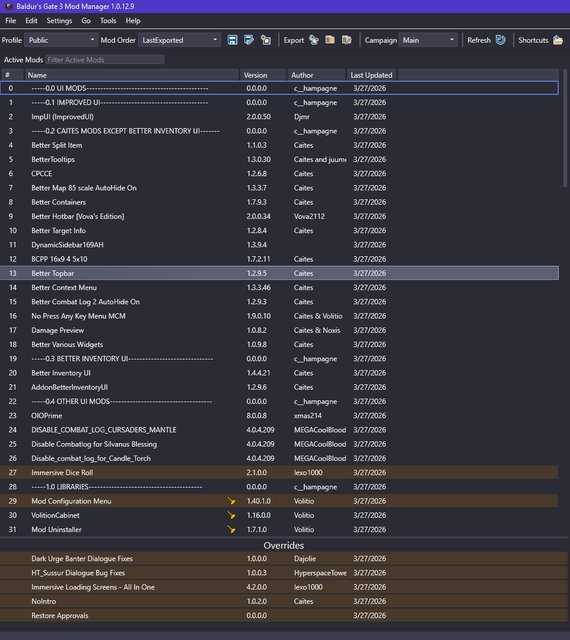Image resolution: width=570 pixels, height=640 pixels.
Task: Click the Filter Active Mods field
Action: [105, 60]
